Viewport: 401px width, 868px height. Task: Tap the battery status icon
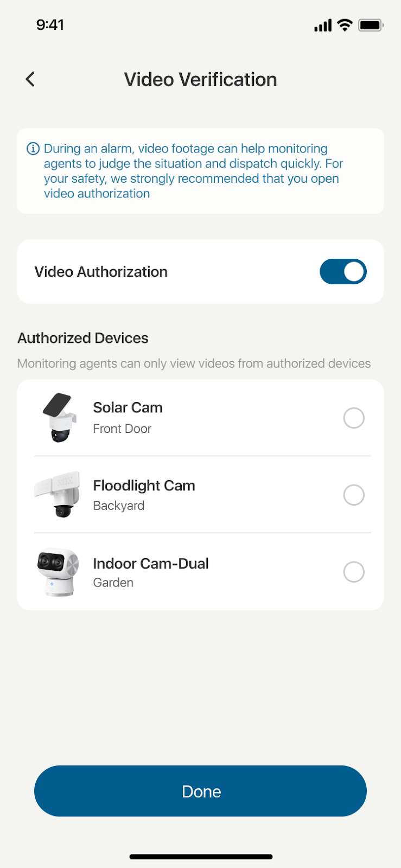tap(371, 25)
